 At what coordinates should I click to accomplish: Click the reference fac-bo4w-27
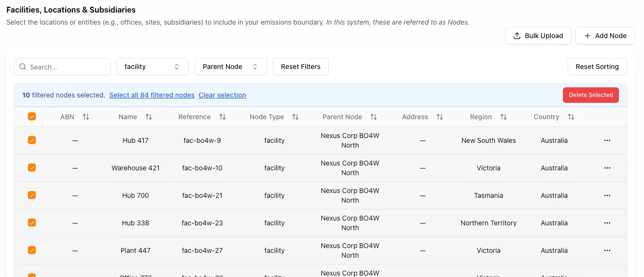(202, 250)
